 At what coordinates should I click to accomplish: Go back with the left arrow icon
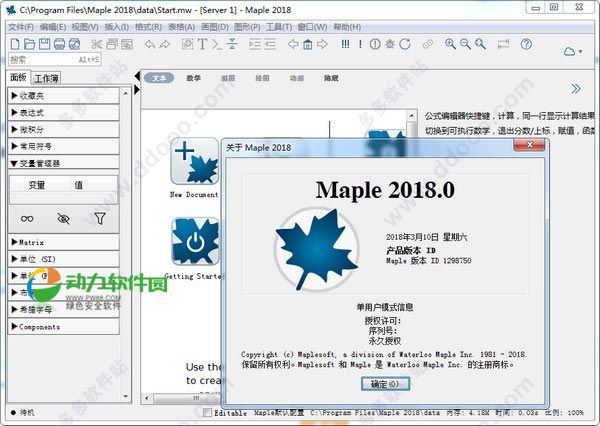[293, 44]
